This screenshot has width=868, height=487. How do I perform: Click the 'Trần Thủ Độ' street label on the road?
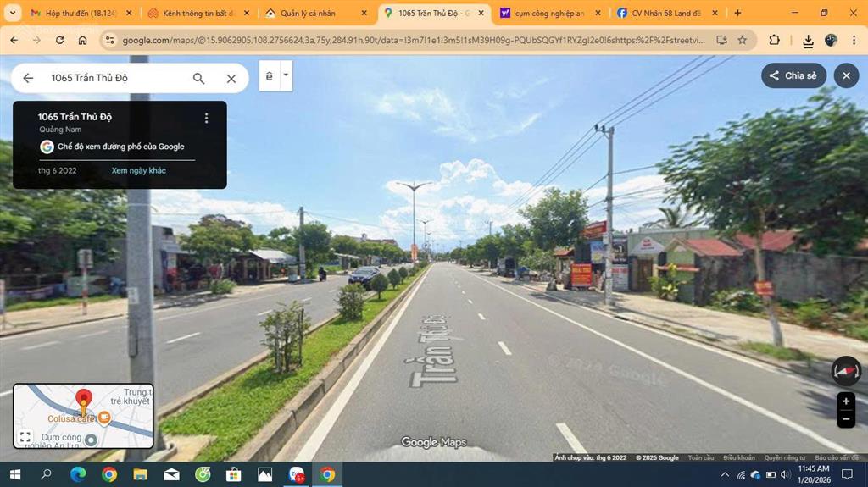pyautogui.click(x=431, y=351)
